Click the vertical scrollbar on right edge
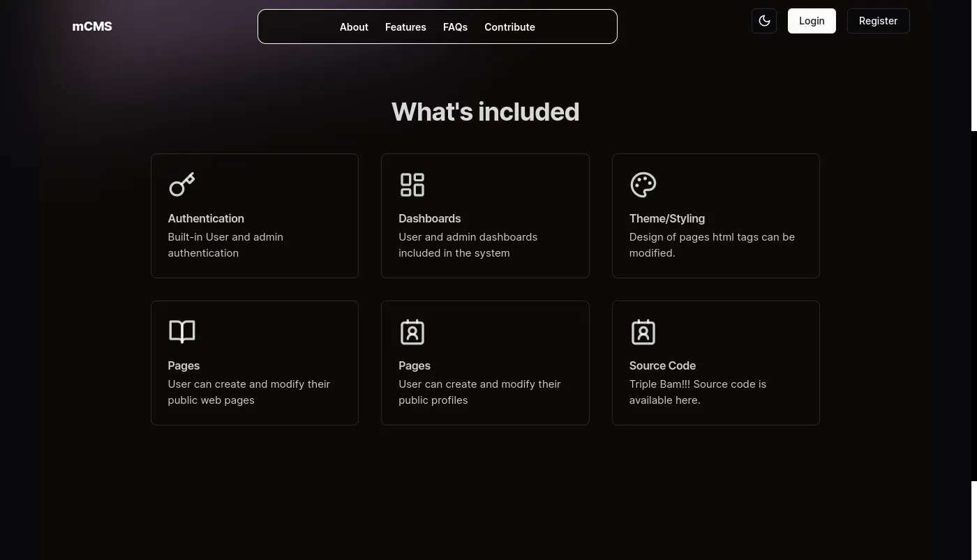Screen dimensions: 977x560 click(x=974, y=305)
